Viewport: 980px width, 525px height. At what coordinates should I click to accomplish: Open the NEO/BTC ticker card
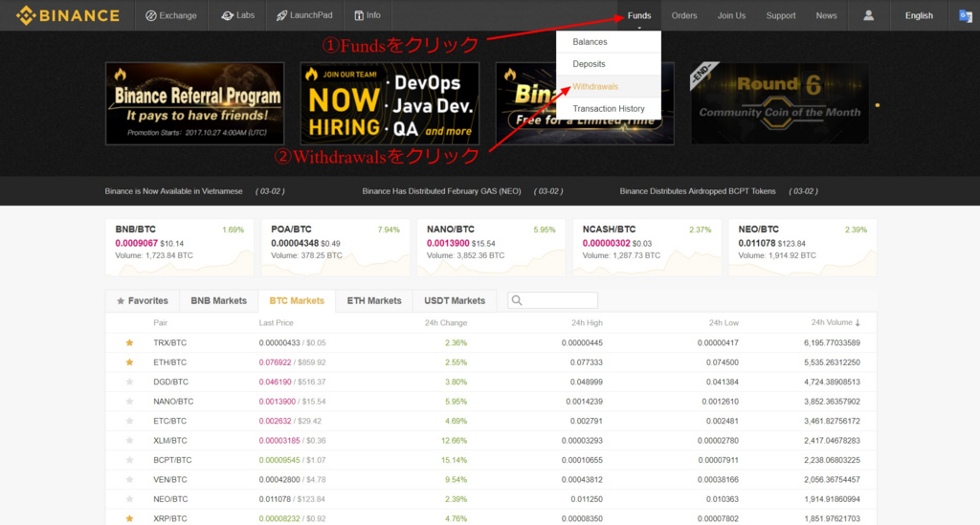(803, 248)
